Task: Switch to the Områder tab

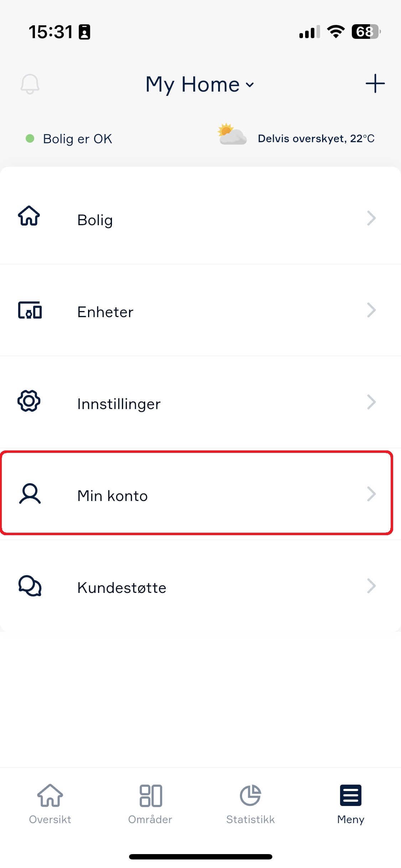Action: click(x=150, y=804)
